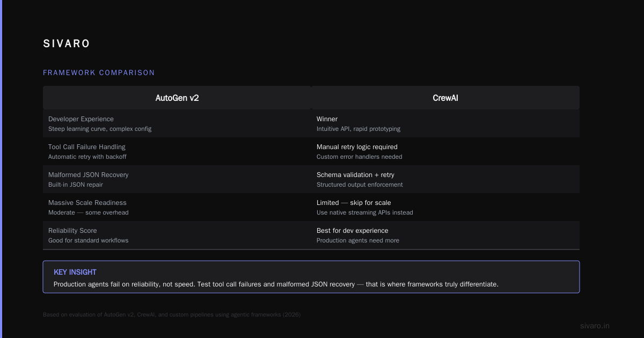Click 'Manual retry logic required' cell
644x338 pixels.
(357, 147)
